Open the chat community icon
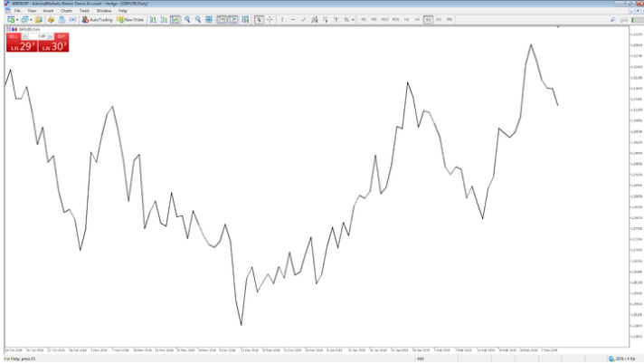The image size is (644, 364). tap(624, 20)
